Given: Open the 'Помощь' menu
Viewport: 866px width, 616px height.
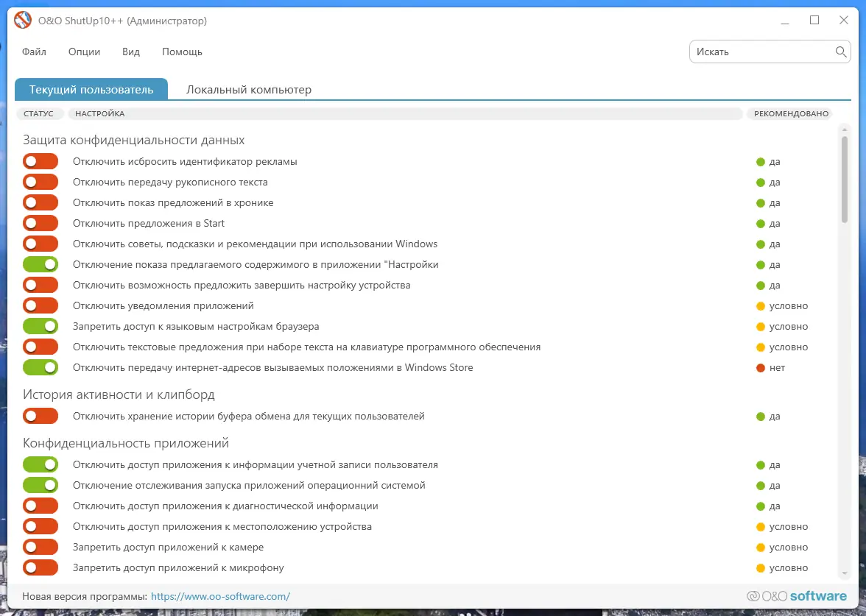Looking at the screenshot, I should click(x=181, y=52).
